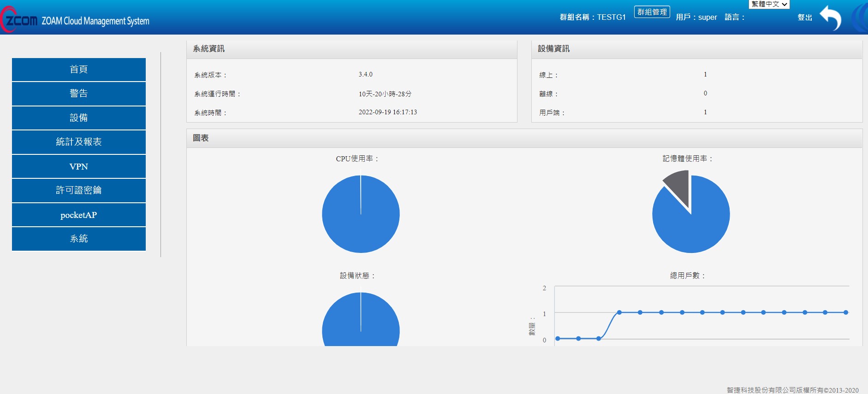The width and height of the screenshot is (868, 394).
Task: Click the uptime value 10天-20小時-28分
Action: (x=385, y=94)
